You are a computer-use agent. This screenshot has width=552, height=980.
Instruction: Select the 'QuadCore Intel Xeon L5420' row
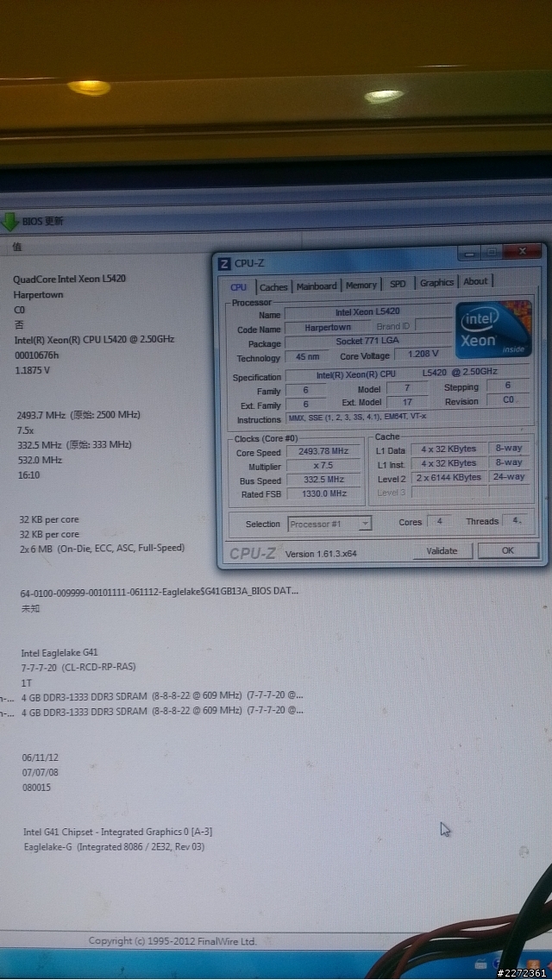[x=69, y=279]
